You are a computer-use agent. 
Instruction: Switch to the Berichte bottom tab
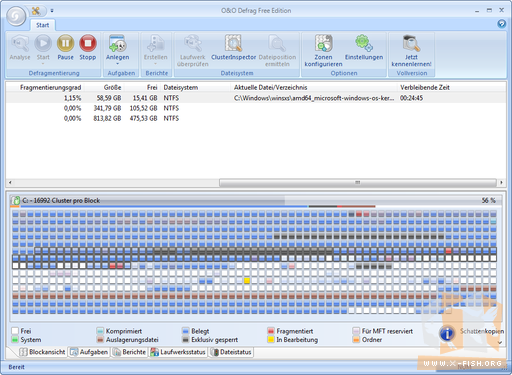pyautogui.click(x=129, y=352)
